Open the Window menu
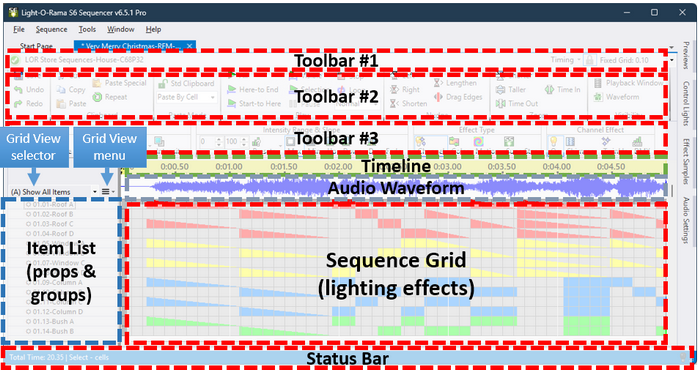The image size is (698, 370). (x=121, y=29)
